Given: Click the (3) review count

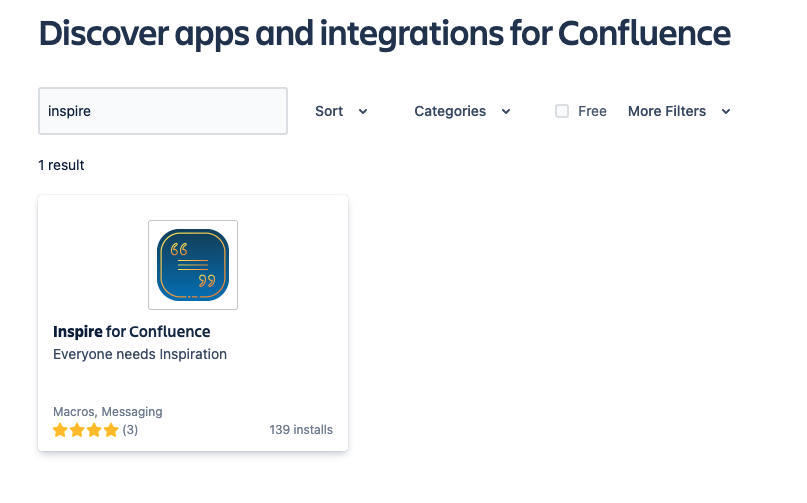Looking at the screenshot, I should coord(131,430).
